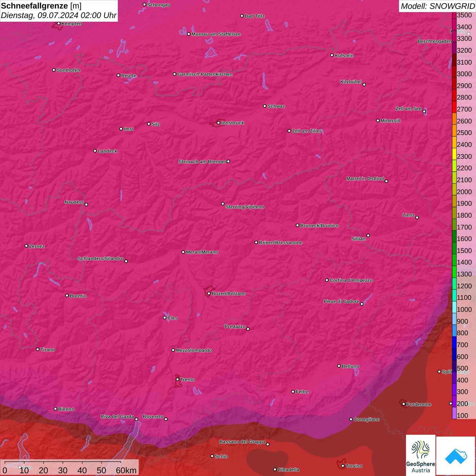
Task: Click the Kufstein location marker dot
Action: [332, 55]
